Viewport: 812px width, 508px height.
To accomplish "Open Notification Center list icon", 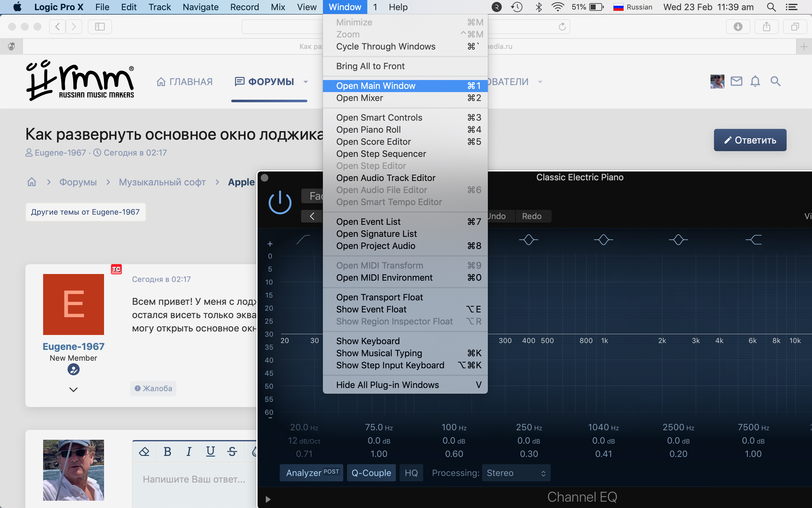I will (x=792, y=7).
